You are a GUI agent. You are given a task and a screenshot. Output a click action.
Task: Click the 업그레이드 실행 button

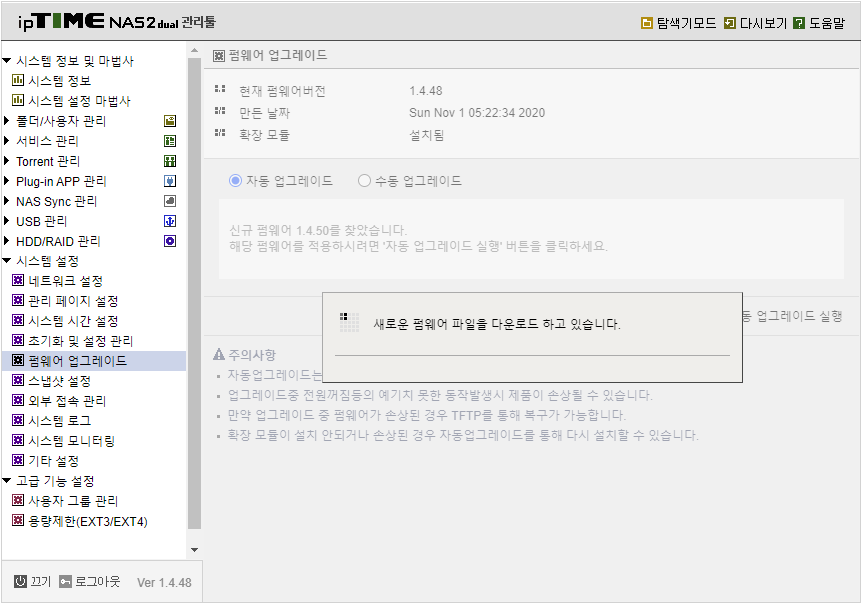coord(793,316)
